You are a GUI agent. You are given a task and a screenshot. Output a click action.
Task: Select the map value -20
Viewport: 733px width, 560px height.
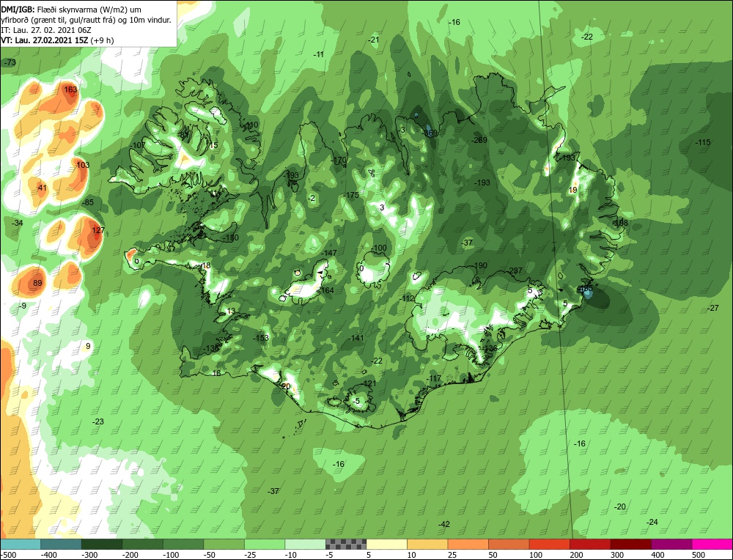pyautogui.click(x=619, y=506)
